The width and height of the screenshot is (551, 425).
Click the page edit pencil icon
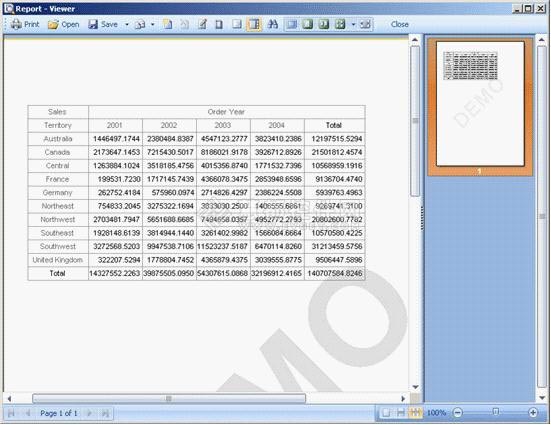[202, 24]
